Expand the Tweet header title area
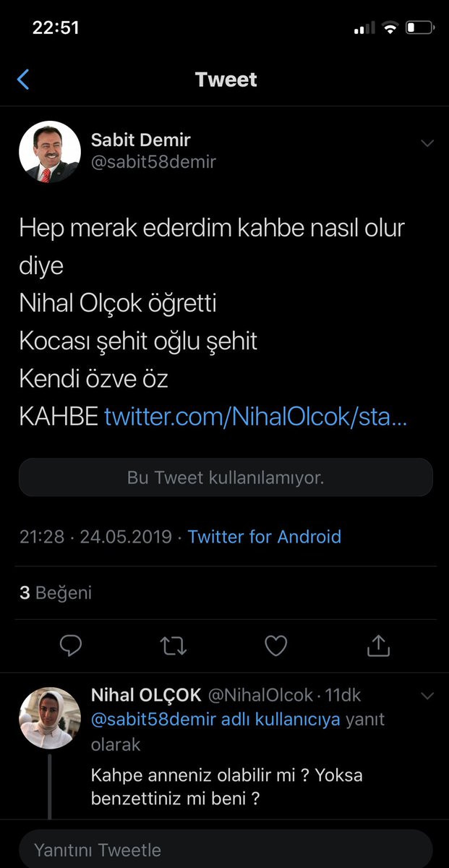Image resolution: width=449 pixels, height=868 pixels. coord(225,80)
